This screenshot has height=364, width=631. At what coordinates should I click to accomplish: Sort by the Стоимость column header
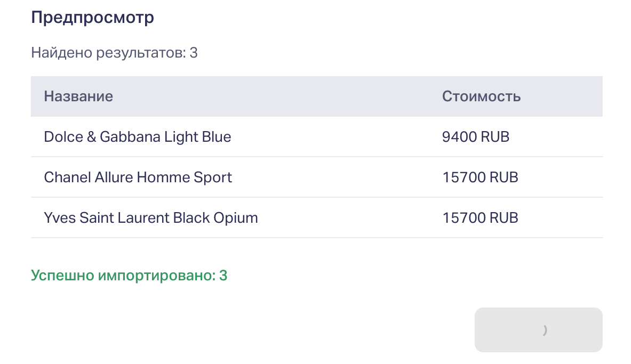[x=481, y=96]
